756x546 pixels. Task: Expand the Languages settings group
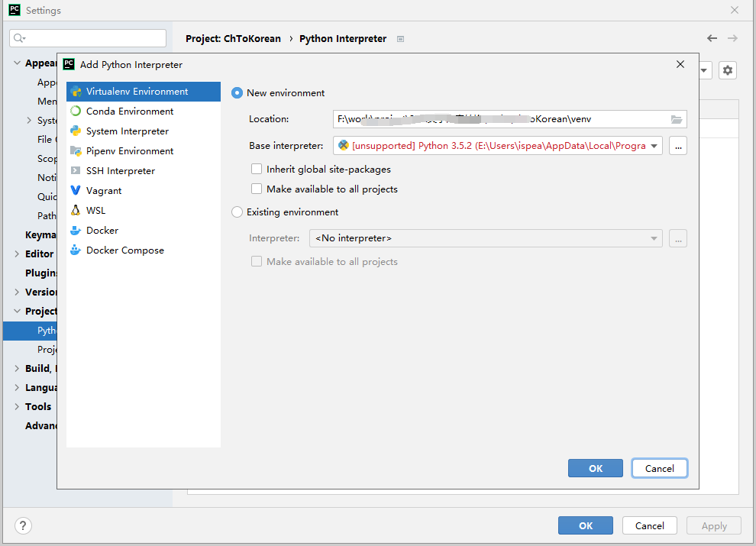[x=17, y=387]
